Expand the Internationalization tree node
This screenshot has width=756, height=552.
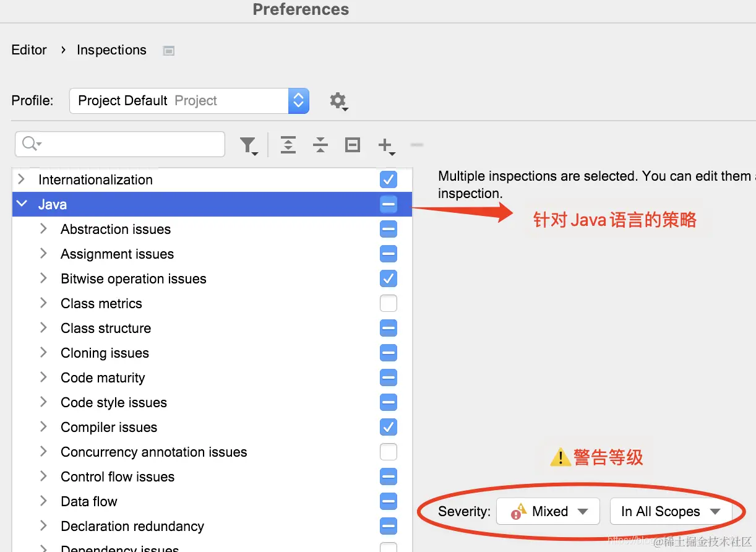click(x=22, y=179)
